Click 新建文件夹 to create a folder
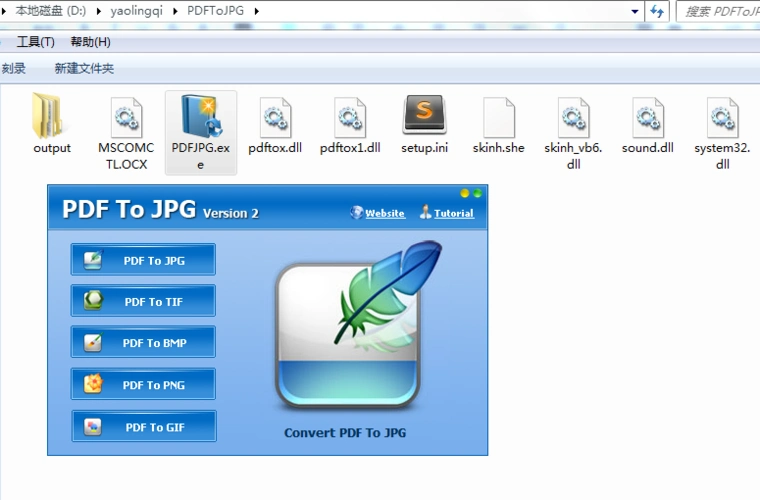The width and height of the screenshot is (760, 500). pyautogui.click(x=84, y=68)
